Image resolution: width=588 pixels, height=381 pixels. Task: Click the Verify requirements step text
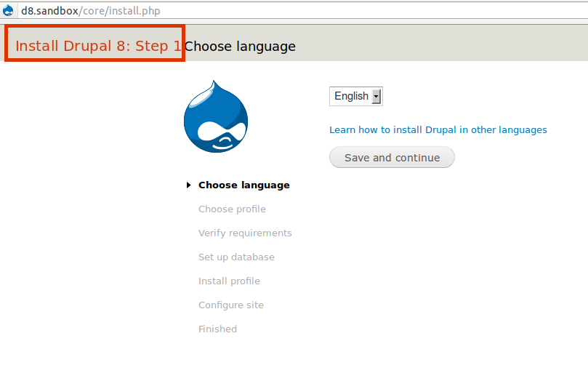(x=245, y=233)
